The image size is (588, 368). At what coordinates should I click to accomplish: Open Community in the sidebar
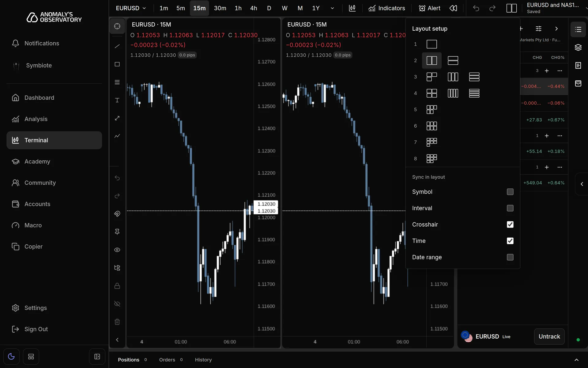tap(54, 183)
